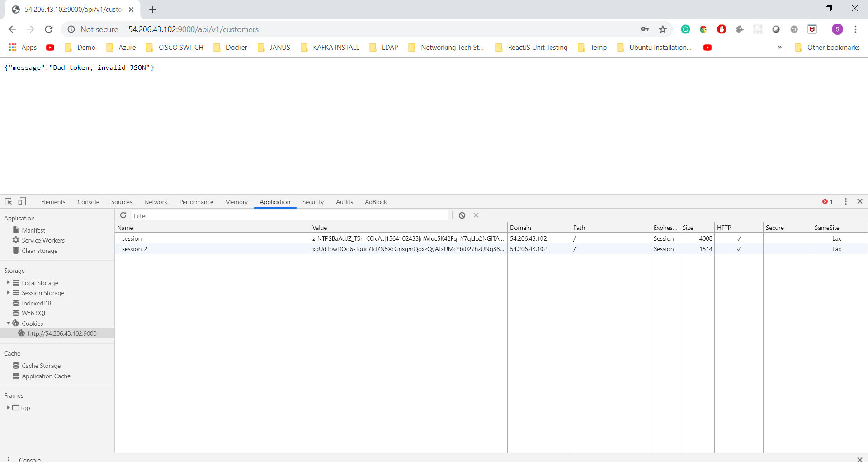Switch to the Performance tab

(x=196, y=202)
